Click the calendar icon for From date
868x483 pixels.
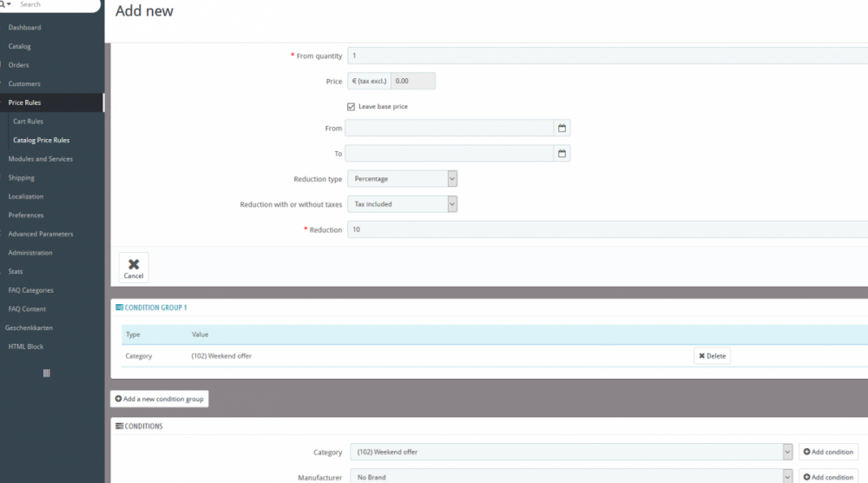(x=562, y=129)
